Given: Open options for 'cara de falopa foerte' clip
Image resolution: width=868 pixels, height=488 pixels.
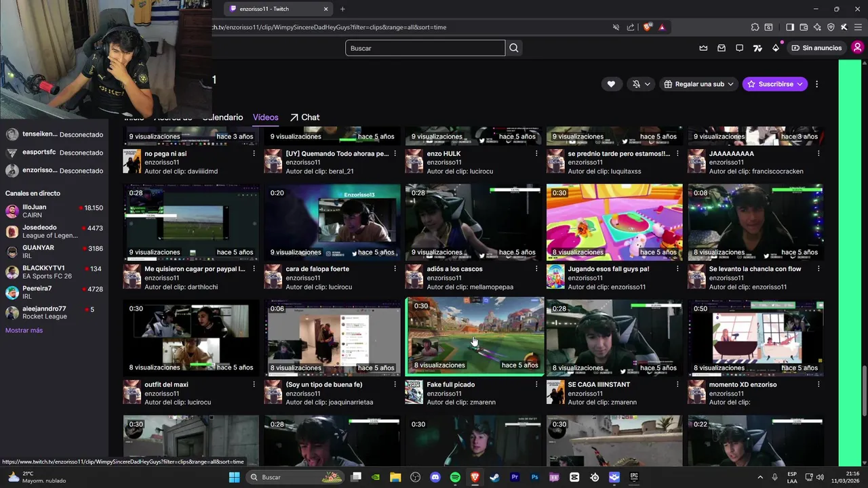Looking at the screenshot, I should pyautogui.click(x=395, y=269).
